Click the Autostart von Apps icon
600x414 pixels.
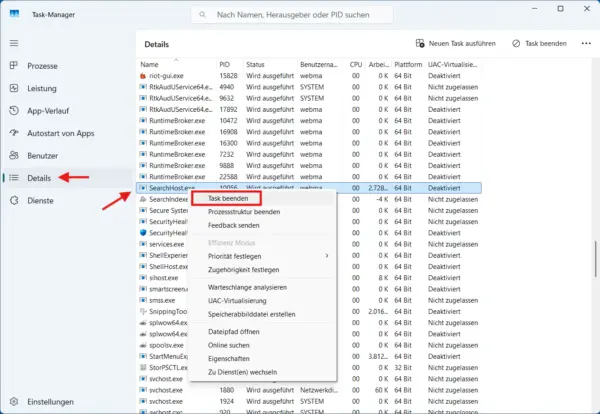tap(14, 133)
